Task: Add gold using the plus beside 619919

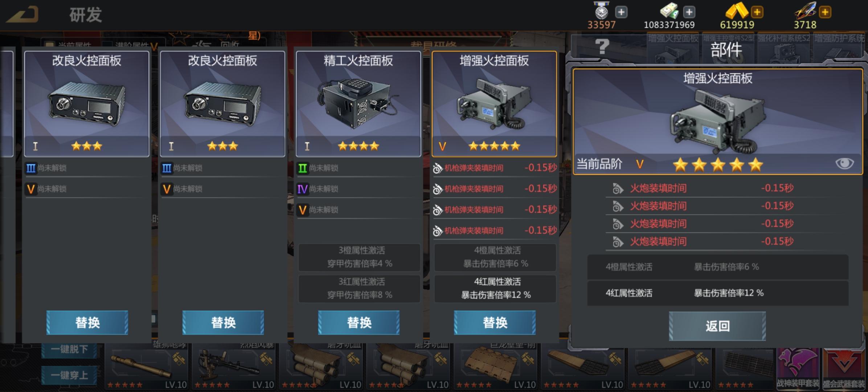Action: [x=757, y=12]
